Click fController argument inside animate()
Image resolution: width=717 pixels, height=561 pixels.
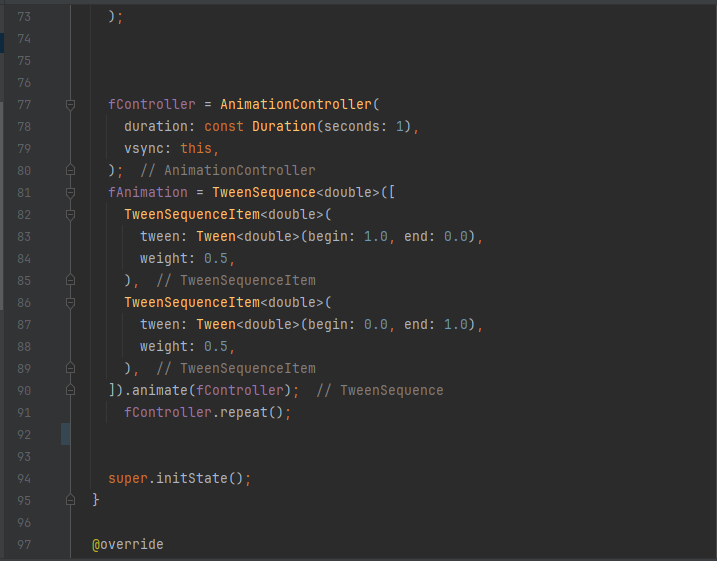tap(240, 390)
